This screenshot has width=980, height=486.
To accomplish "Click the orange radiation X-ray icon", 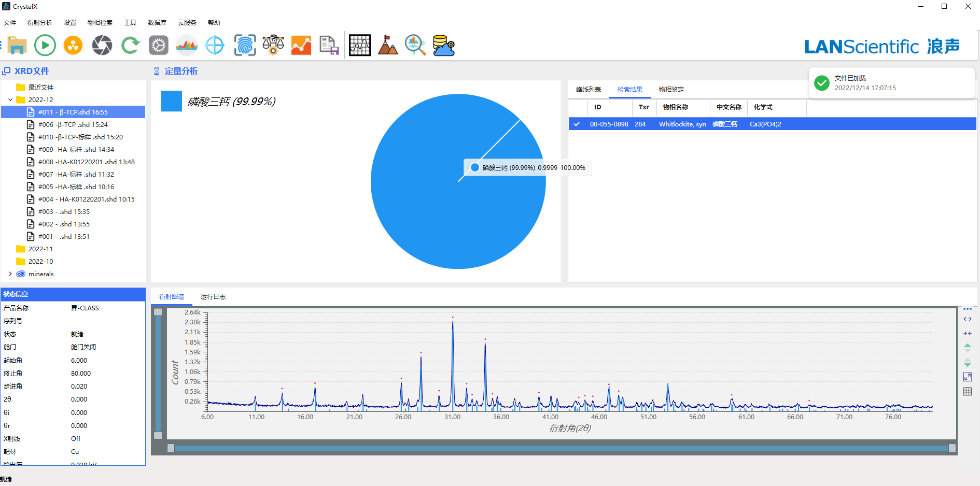I will pos(73,46).
